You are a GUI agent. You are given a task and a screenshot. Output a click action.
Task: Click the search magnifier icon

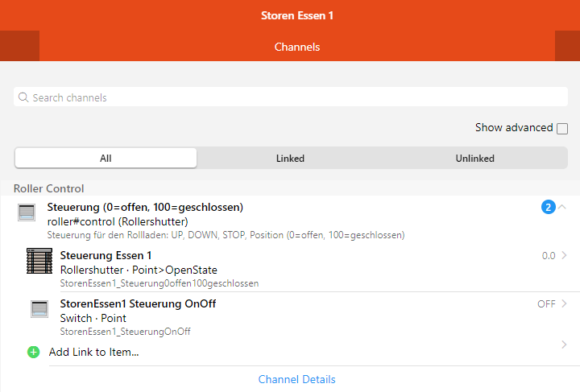coord(23,97)
